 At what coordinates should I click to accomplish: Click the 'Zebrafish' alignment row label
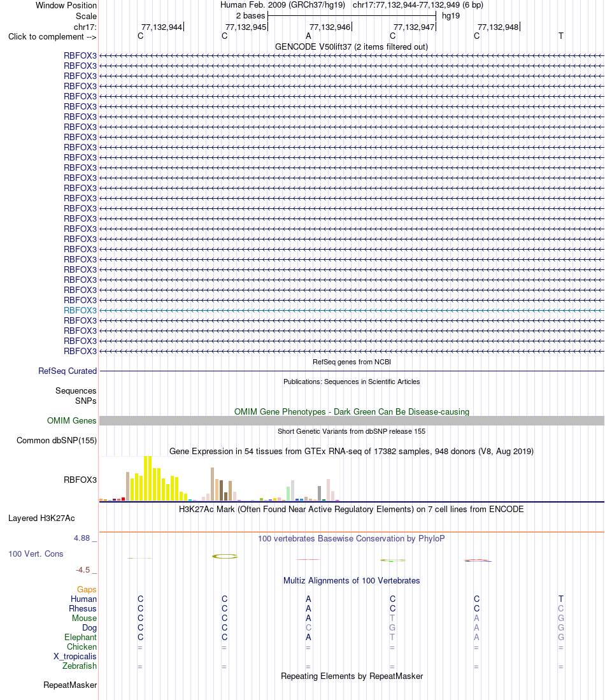pos(80,666)
